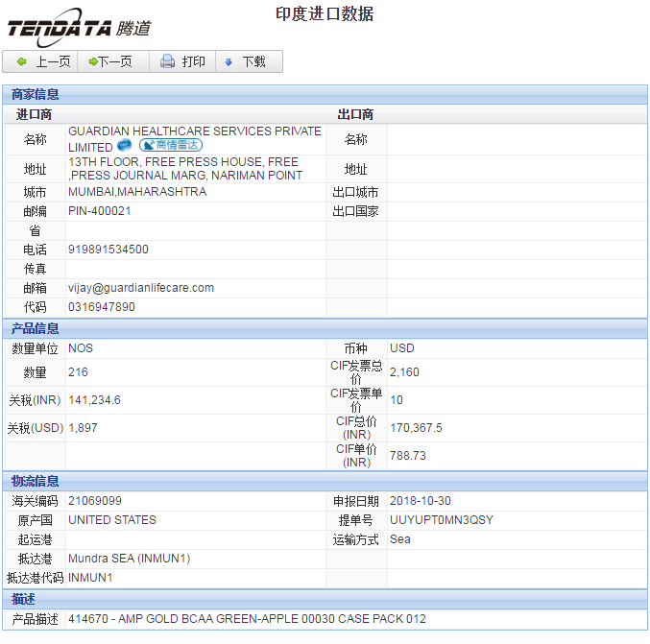The image size is (650, 644).
Task: Click the 申报日期 label
Action: point(356,501)
